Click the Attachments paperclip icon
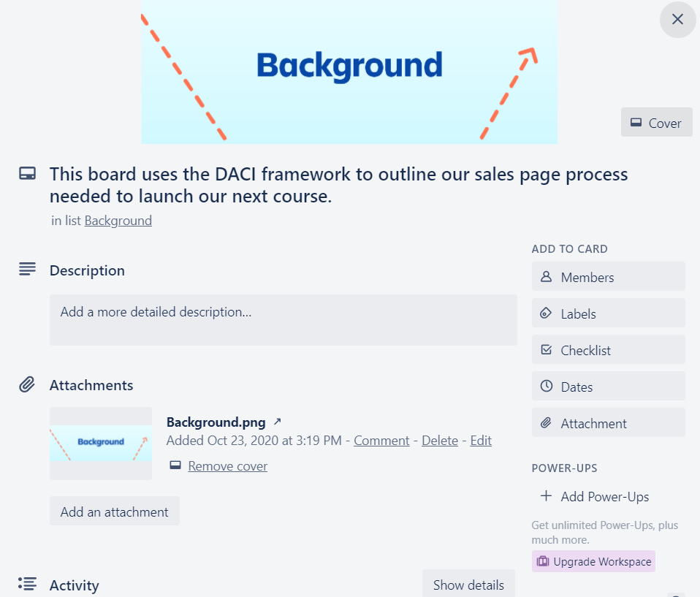The width and height of the screenshot is (700, 597). pos(27,384)
